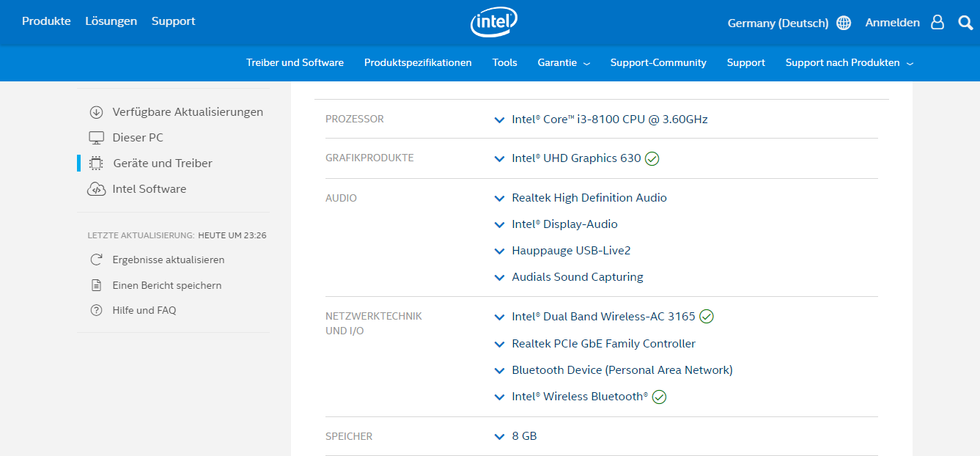Open the Garantie dropdown menu
980x456 pixels.
pos(564,63)
